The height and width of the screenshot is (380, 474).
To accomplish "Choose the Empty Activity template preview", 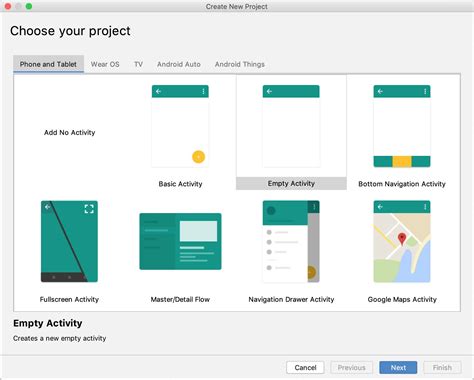I will 291,126.
